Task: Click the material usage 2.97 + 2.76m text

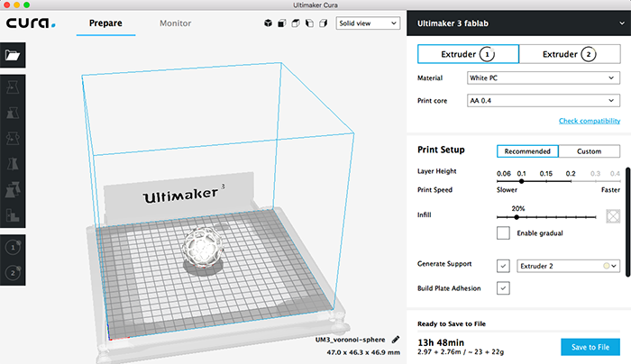Action: coord(461,352)
